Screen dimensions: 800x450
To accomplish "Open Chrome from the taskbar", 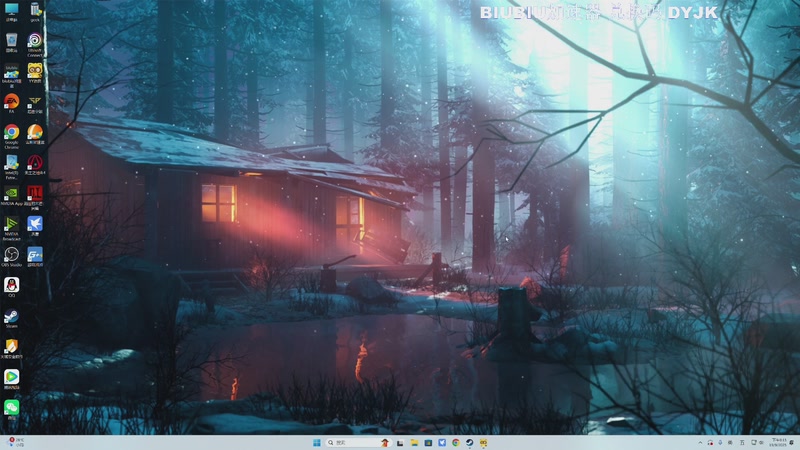I will tap(456, 442).
